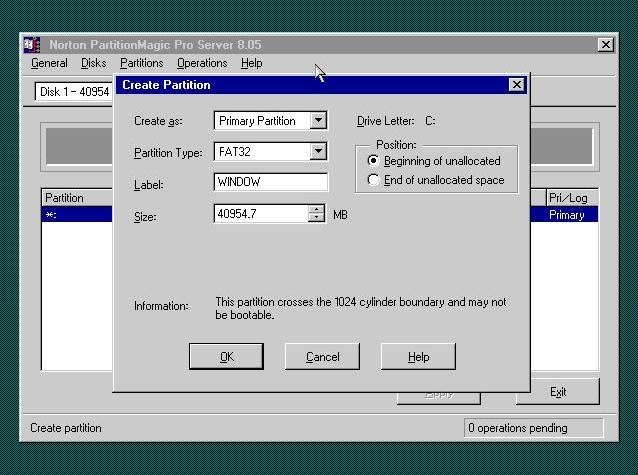Close the Norton PartitionMagic main window

click(605, 44)
